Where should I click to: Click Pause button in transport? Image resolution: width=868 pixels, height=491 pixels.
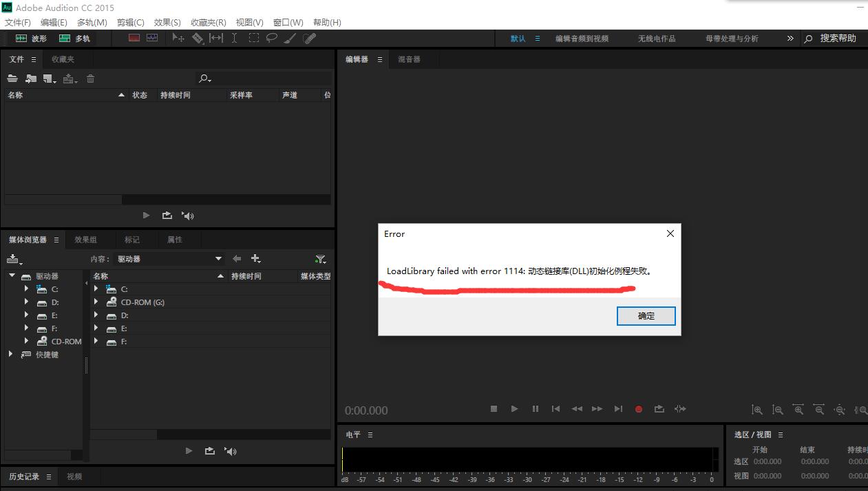point(535,408)
